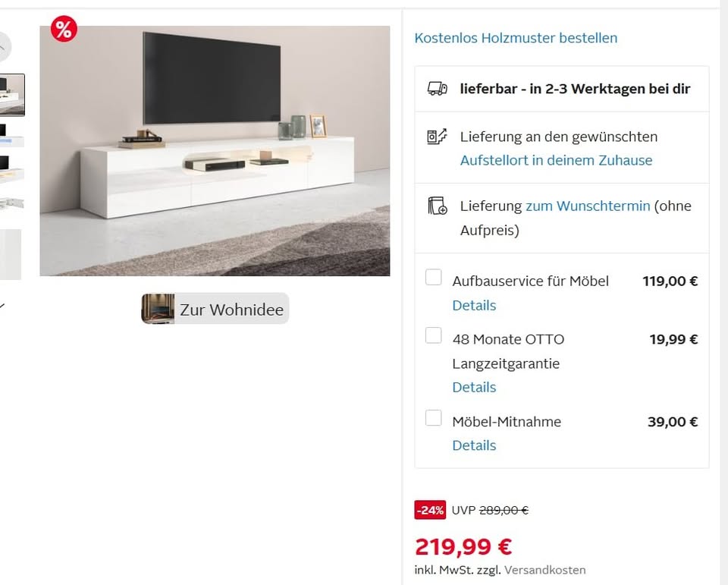Follow the zum Wunschtermin link

point(588,206)
